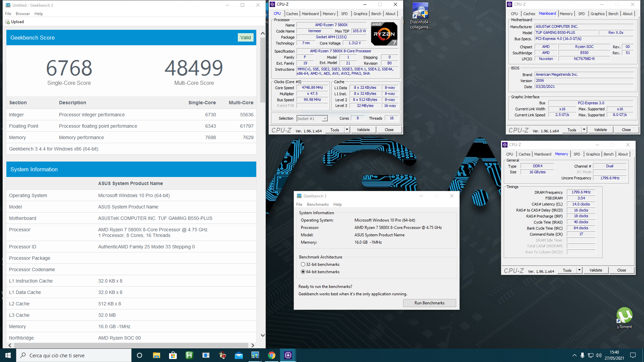Click Multi-Core score 48499
644x362 pixels.
(194, 68)
